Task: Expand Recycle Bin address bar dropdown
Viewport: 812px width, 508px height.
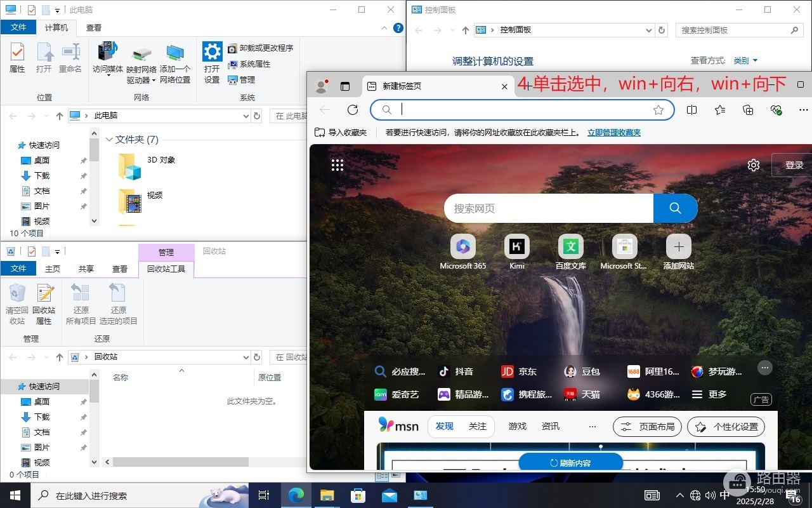Action: [x=246, y=358]
